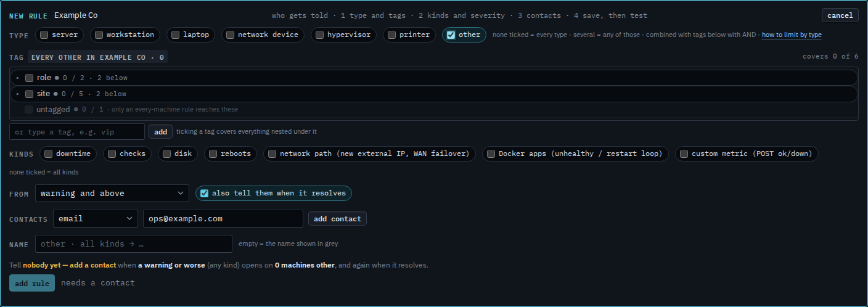Tick the checks kind checkbox
The height and width of the screenshot is (307, 868).
click(x=112, y=153)
